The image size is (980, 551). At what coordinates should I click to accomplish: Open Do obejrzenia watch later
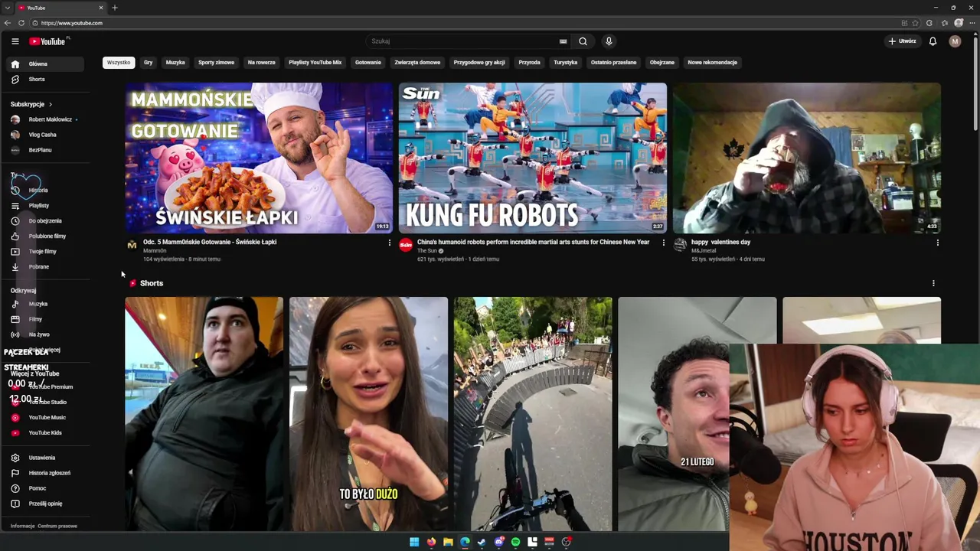pyautogui.click(x=46, y=221)
